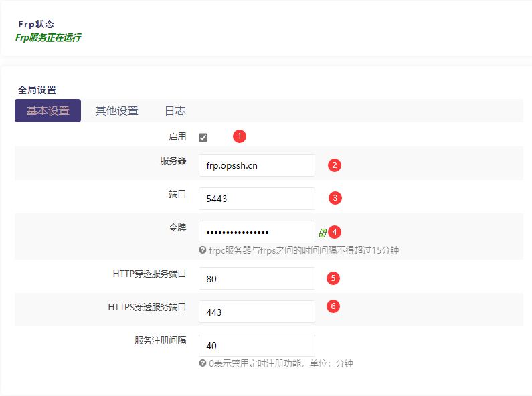The height and width of the screenshot is (396, 532).
Task: Click the 服务器 field containing frp.opssh.cn
Action: click(x=257, y=165)
